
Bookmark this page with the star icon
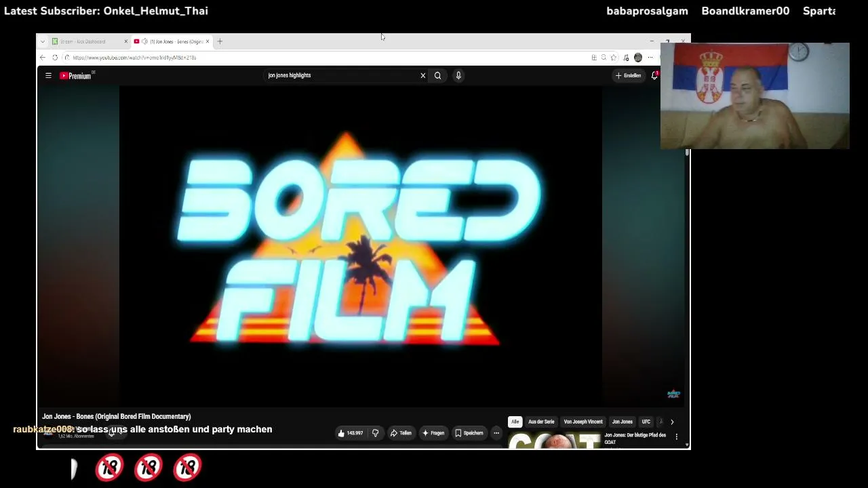point(614,58)
